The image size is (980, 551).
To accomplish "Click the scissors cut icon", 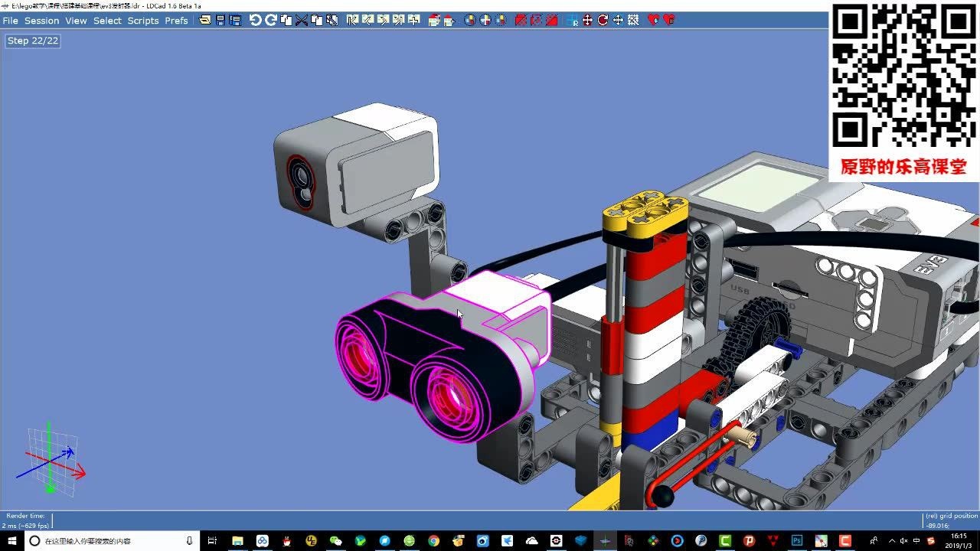I will (x=302, y=21).
